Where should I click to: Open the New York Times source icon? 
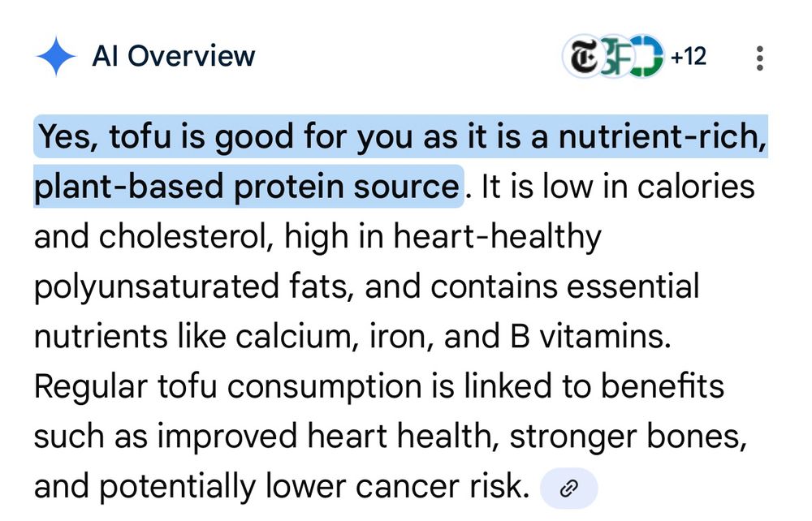pos(580,57)
